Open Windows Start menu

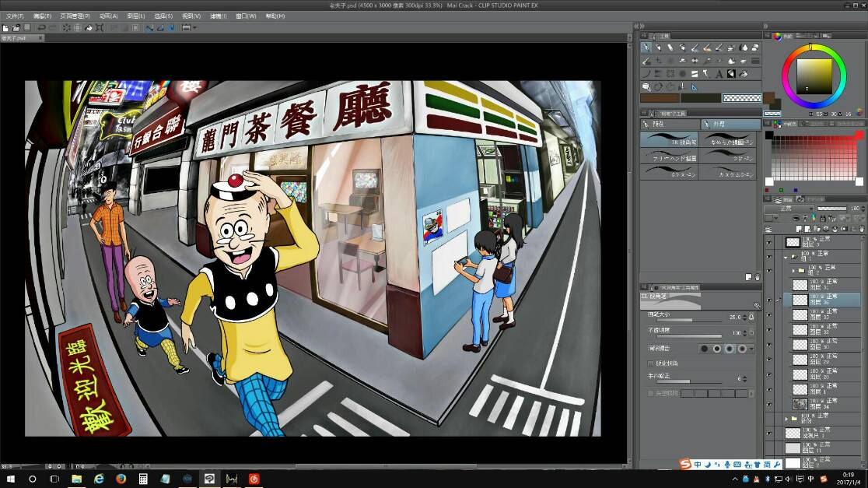point(10,479)
